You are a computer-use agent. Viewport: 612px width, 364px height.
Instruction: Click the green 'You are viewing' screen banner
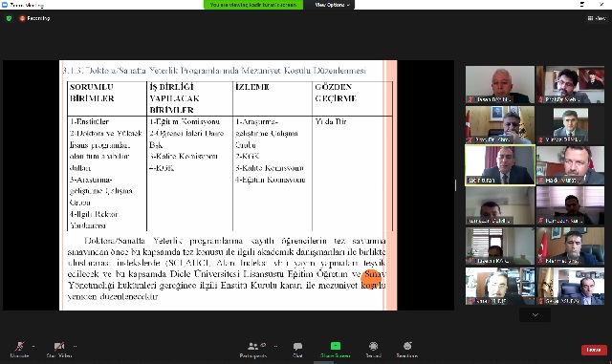[253, 5]
